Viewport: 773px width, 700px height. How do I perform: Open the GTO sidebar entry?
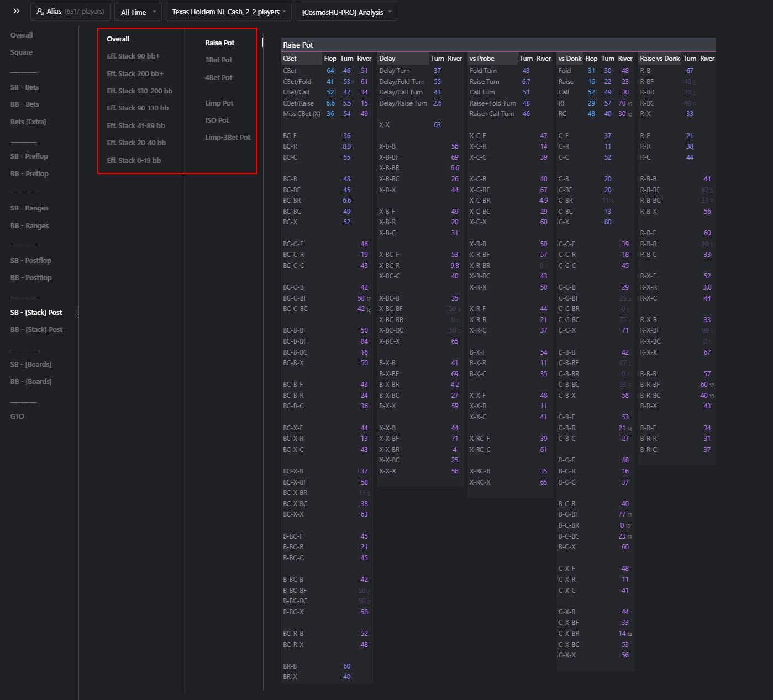coord(17,417)
